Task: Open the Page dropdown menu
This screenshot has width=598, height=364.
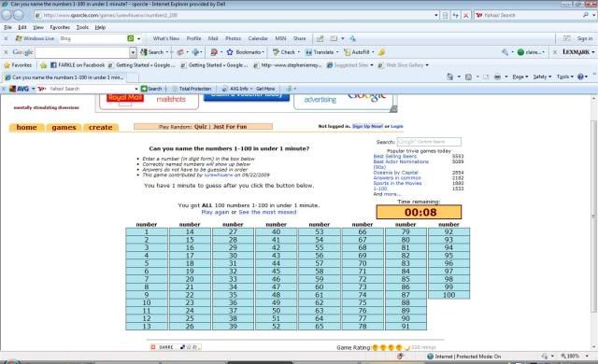Action: (x=520, y=77)
